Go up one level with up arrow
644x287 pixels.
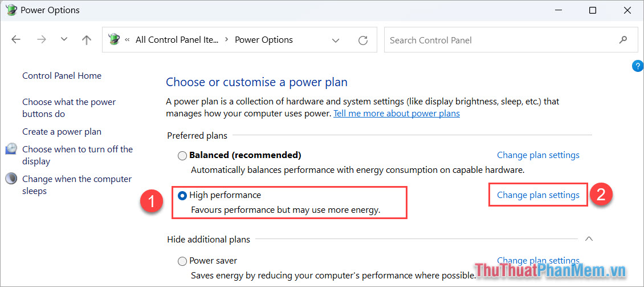pyautogui.click(x=86, y=39)
